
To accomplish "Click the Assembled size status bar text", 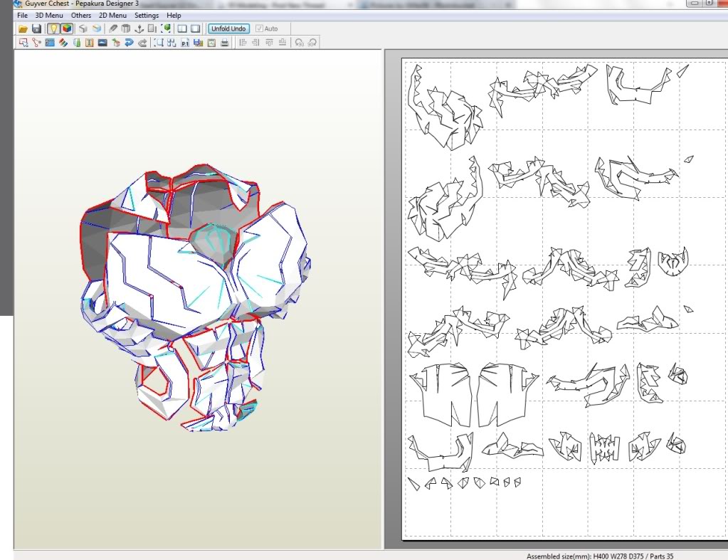I will pyautogui.click(x=600, y=556).
